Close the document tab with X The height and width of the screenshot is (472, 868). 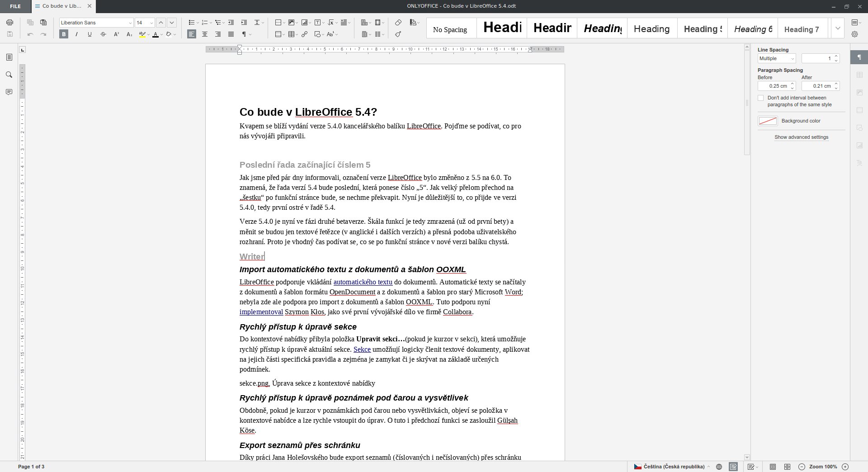(x=89, y=6)
